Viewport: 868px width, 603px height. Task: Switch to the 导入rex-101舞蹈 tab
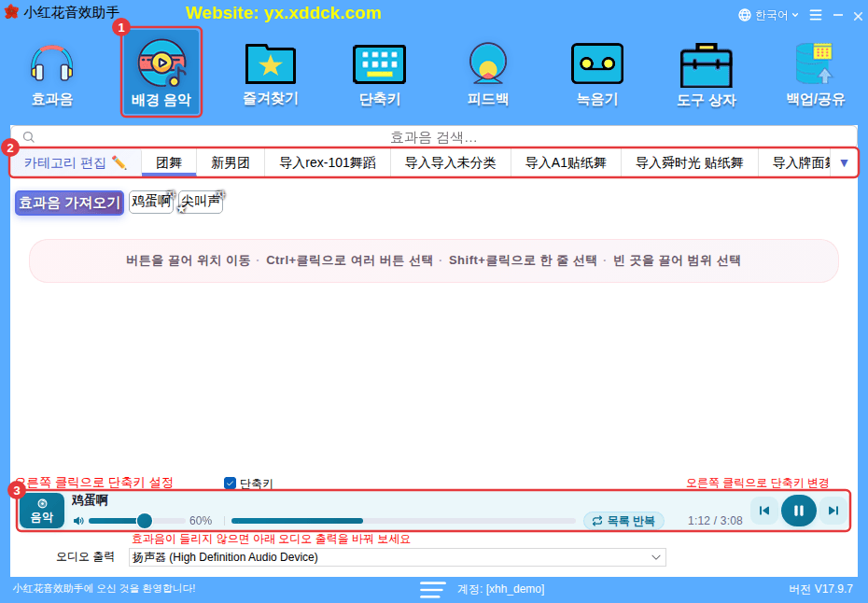click(x=328, y=162)
